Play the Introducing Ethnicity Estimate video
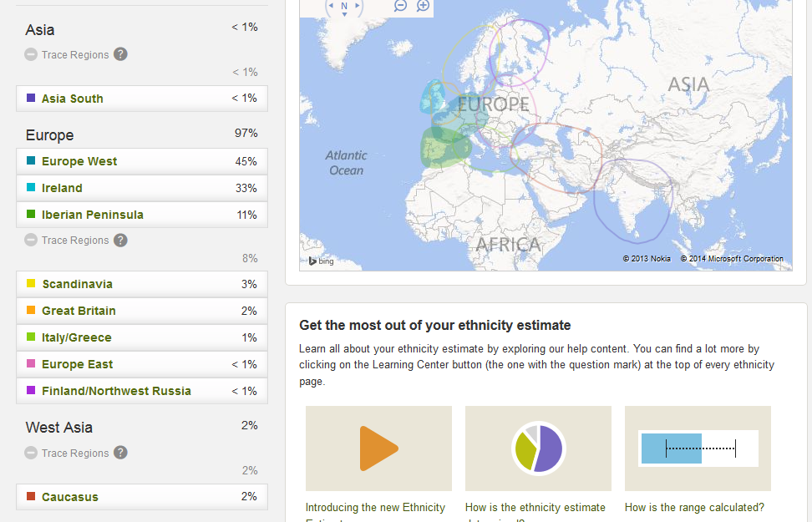Image resolution: width=812 pixels, height=522 pixels. [x=378, y=449]
